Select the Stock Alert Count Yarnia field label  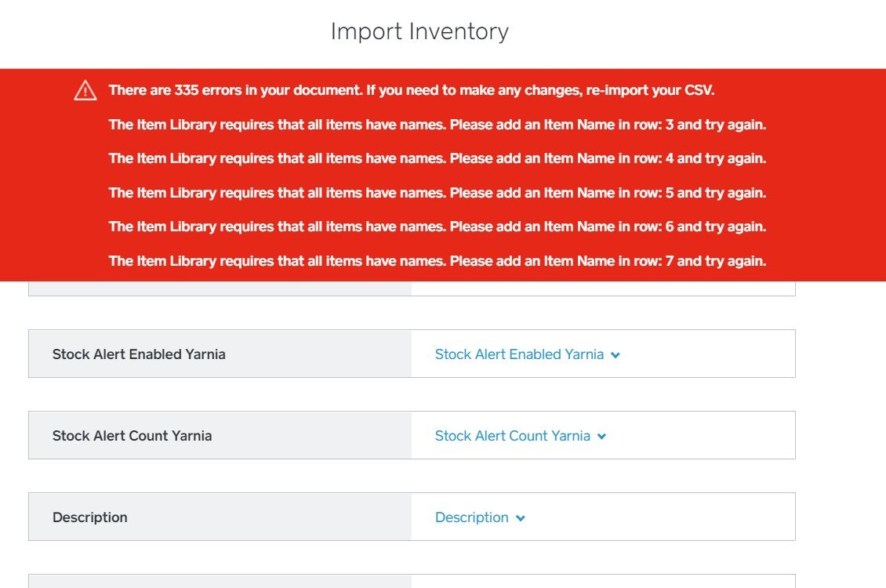pos(132,436)
